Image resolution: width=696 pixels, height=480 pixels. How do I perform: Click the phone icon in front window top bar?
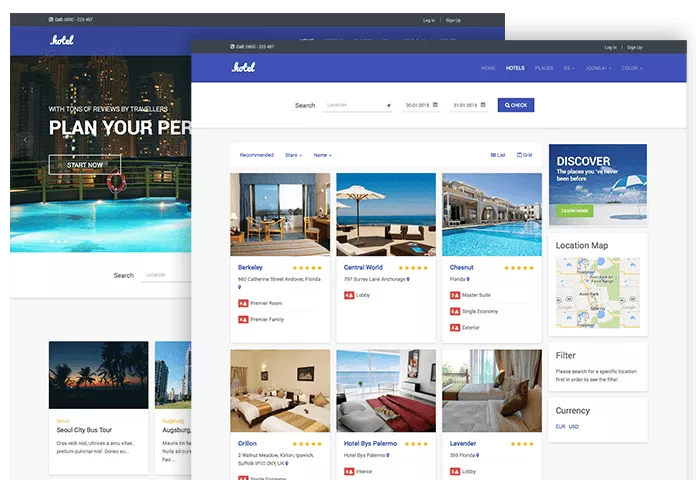click(x=232, y=47)
